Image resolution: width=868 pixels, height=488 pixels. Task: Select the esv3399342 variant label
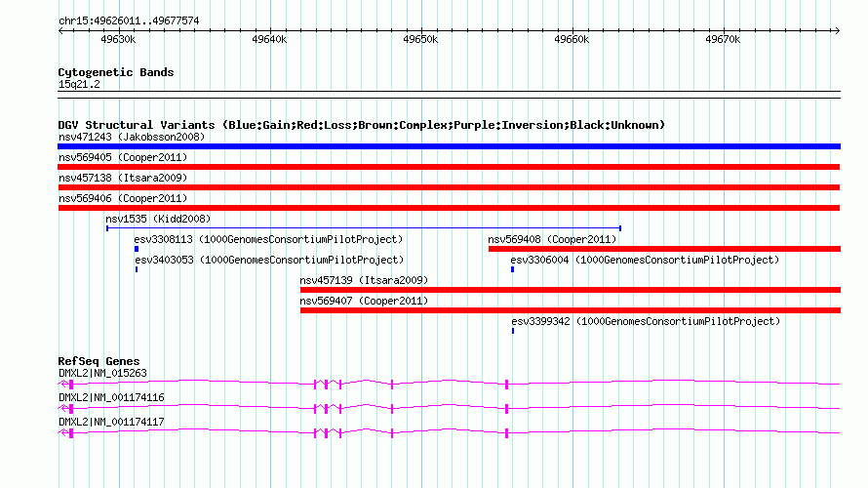[x=646, y=321]
